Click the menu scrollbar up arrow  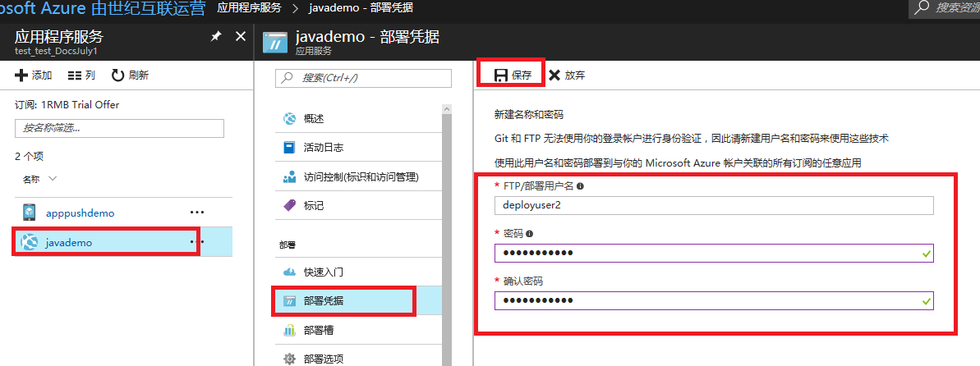click(x=446, y=109)
